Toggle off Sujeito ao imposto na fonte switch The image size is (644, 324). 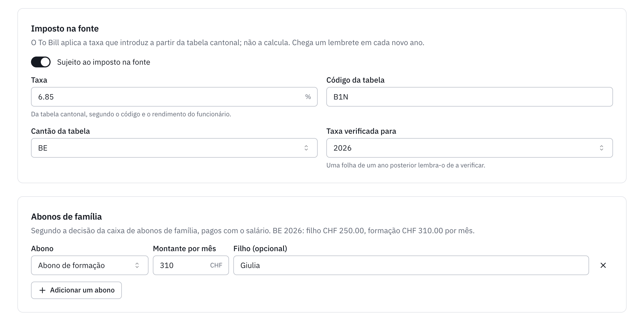(x=41, y=62)
